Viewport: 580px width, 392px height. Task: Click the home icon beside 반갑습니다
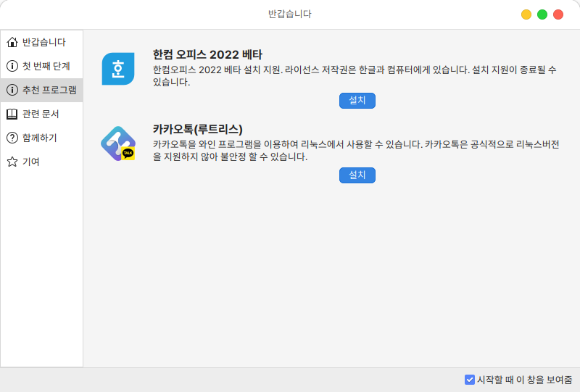point(12,42)
